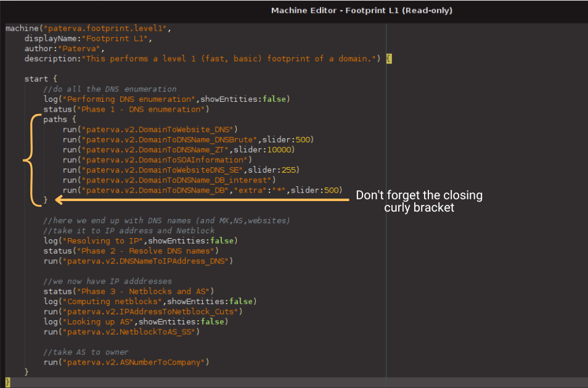588x388 pixels.
Task: Click run line DomainToDNSName_ZT
Action: [x=179, y=150]
